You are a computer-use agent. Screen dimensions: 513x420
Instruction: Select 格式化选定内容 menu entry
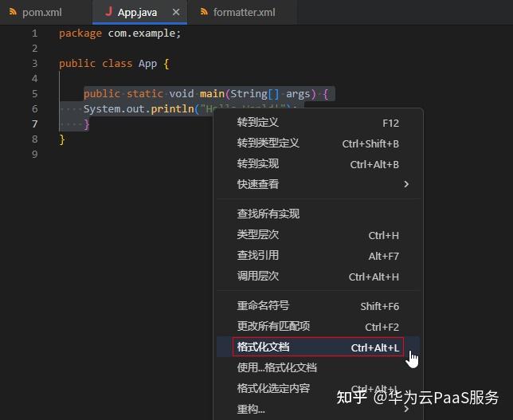pyautogui.click(x=318, y=389)
